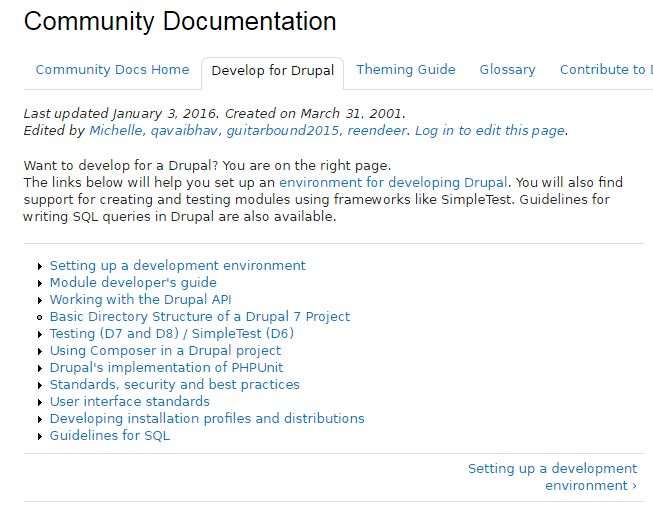Viewport: 653px width, 506px height.
Task: Open Guidelines for SQL link
Action: [110, 436]
